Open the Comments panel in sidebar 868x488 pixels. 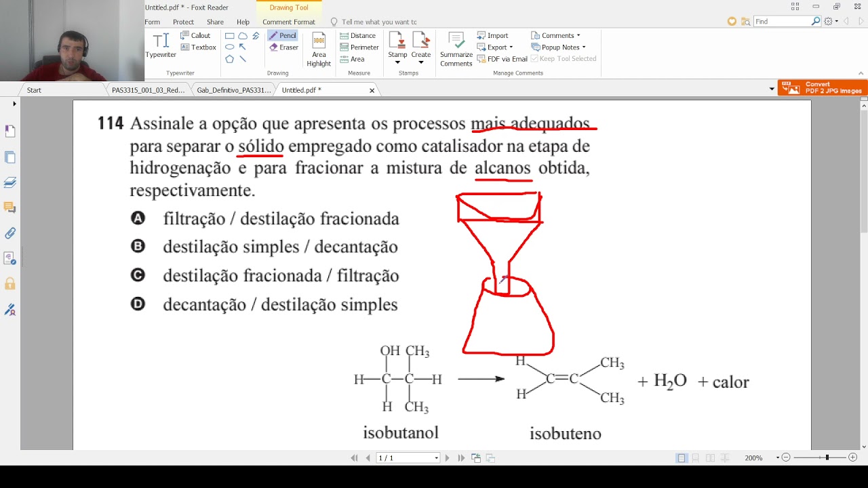tap(9, 206)
